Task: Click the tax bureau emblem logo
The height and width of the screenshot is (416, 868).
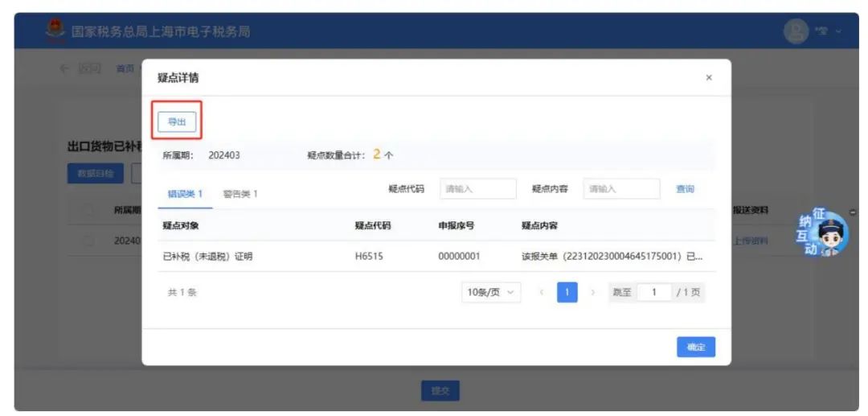Action: 55,31
